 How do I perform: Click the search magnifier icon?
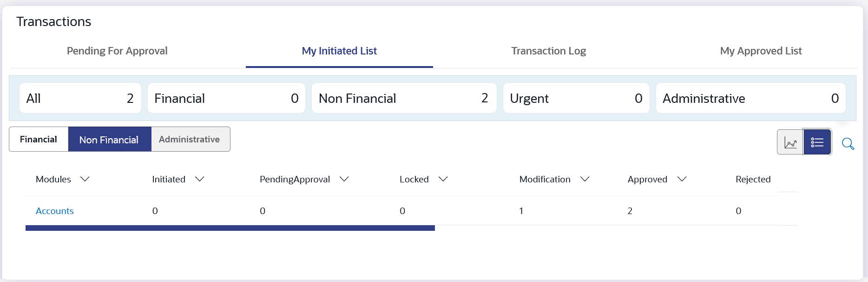point(848,144)
